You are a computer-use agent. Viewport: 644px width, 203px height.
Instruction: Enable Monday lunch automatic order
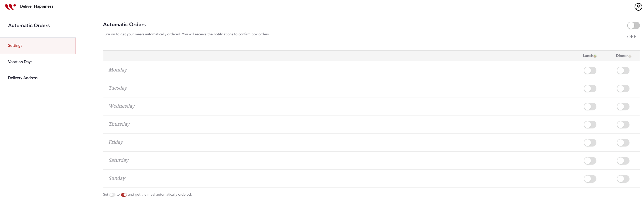pos(590,70)
